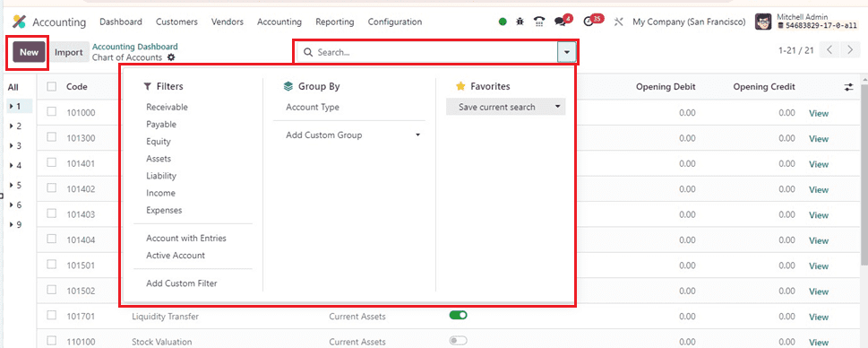Go to the next records page arrow
The height and width of the screenshot is (348, 868).
point(851,50)
